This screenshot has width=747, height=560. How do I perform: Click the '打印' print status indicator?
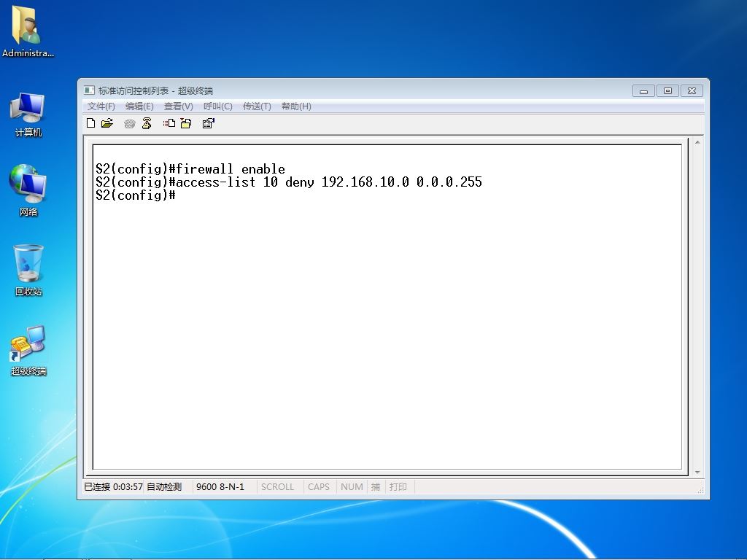[x=398, y=486]
